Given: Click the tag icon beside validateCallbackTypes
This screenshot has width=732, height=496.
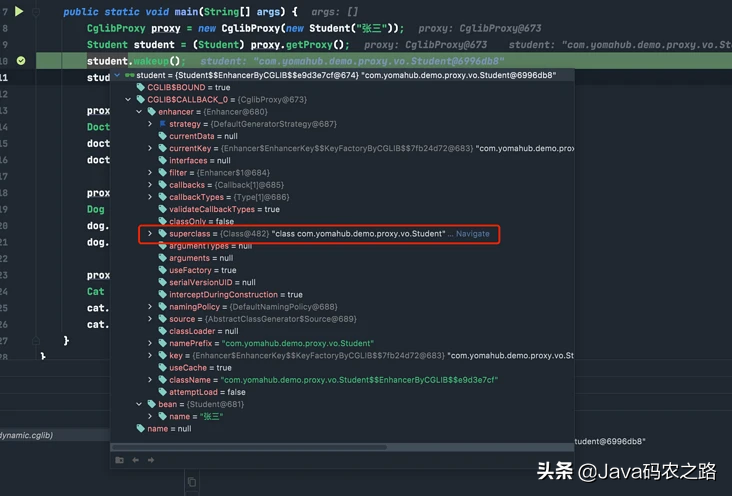Looking at the screenshot, I should tap(162, 209).
